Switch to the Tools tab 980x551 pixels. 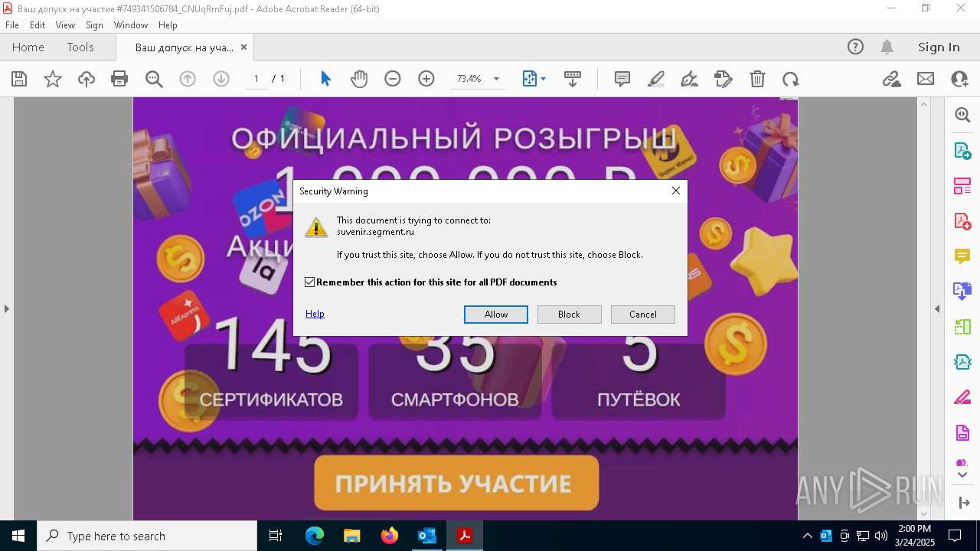coord(80,47)
